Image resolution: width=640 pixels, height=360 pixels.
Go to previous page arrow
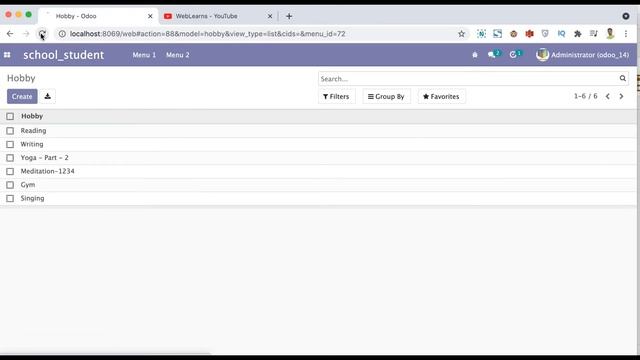[x=608, y=96]
